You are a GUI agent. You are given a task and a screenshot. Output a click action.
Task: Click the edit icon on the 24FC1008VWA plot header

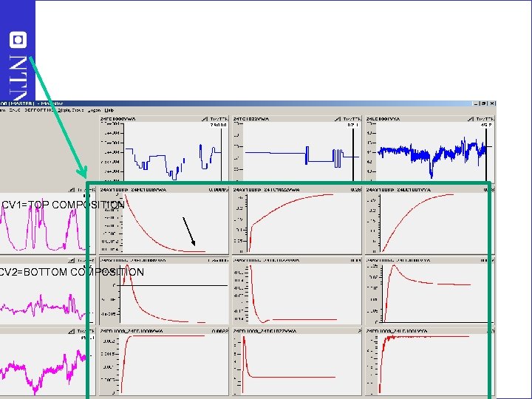click(x=204, y=119)
